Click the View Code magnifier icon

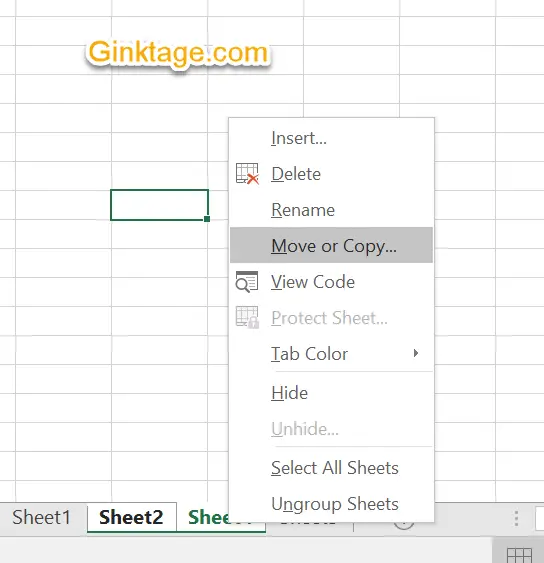click(x=247, y=282)
